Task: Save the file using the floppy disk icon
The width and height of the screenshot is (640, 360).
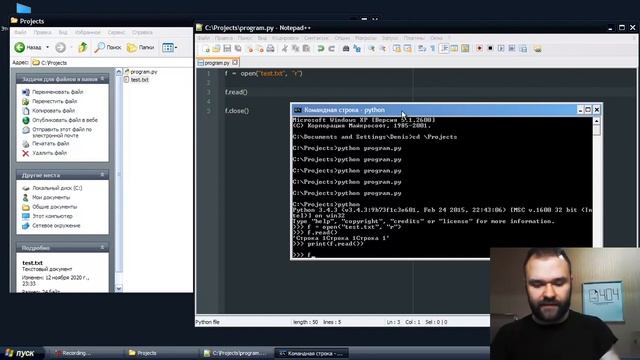Action: click(227, 49)
